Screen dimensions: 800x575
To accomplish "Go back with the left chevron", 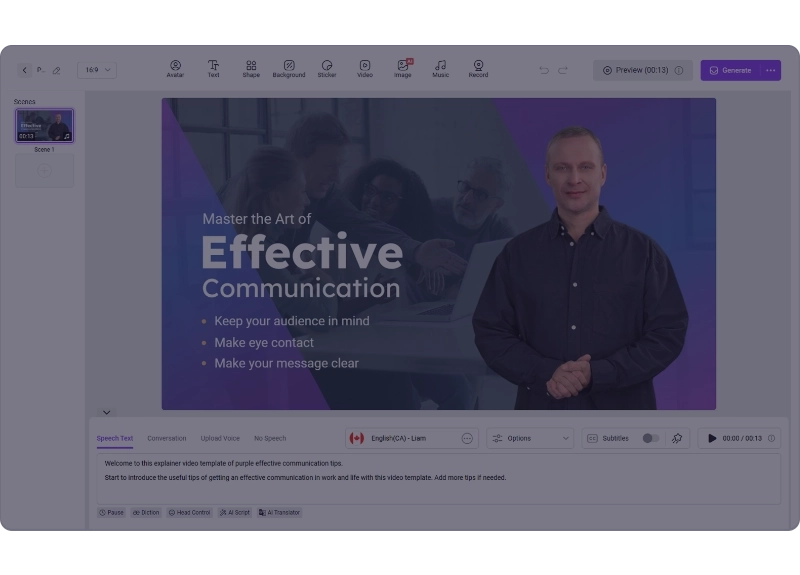I will (x=24, y=70).
